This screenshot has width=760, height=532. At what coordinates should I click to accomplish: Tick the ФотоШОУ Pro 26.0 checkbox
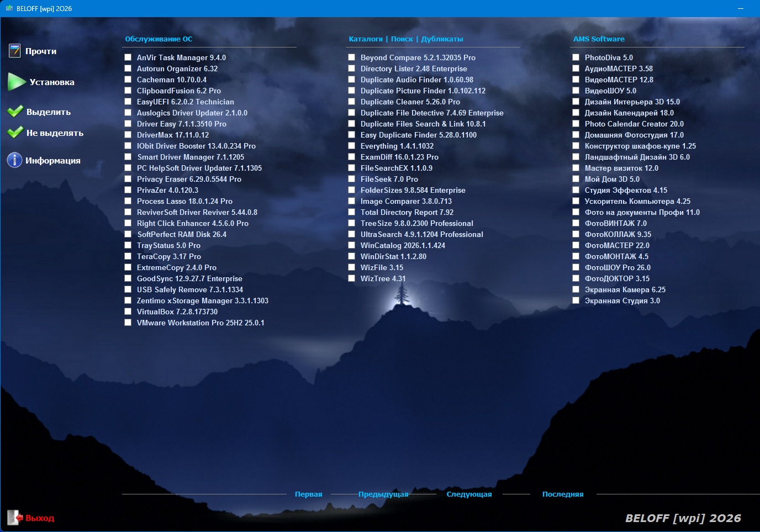coord(576,267)
